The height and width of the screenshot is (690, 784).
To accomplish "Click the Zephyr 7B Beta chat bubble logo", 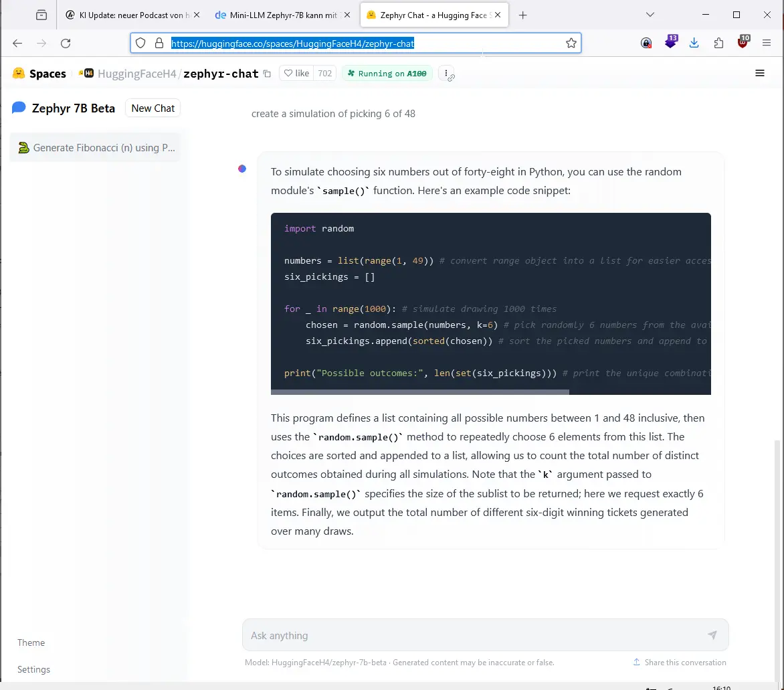I will (19, 108).
